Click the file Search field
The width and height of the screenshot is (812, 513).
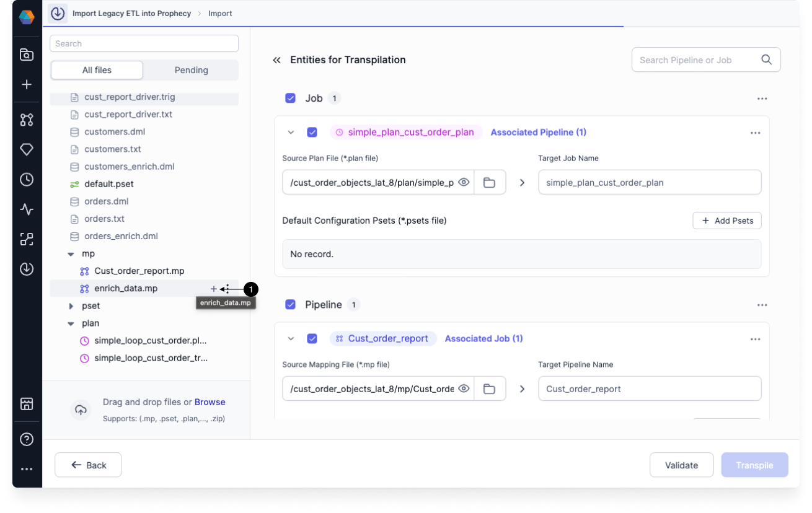144,43
